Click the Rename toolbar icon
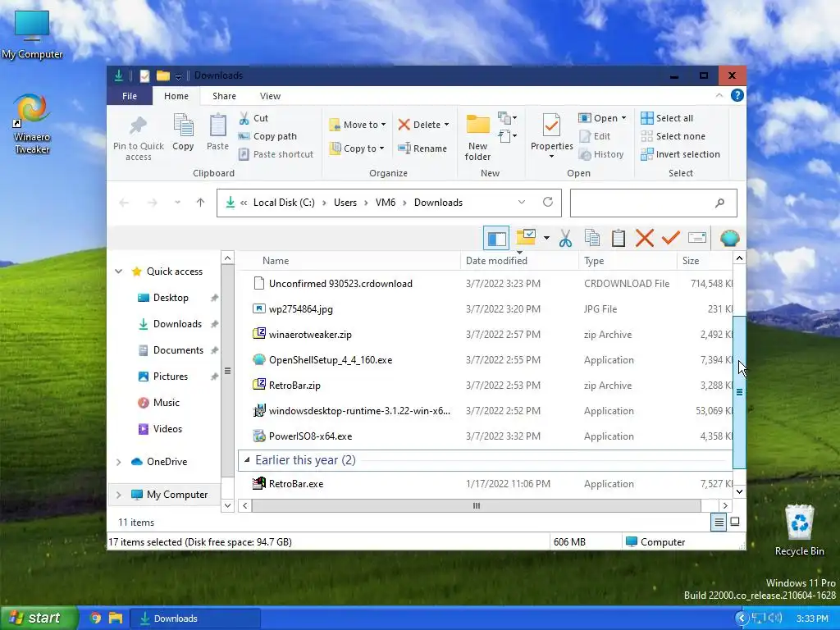 [697, 237]
